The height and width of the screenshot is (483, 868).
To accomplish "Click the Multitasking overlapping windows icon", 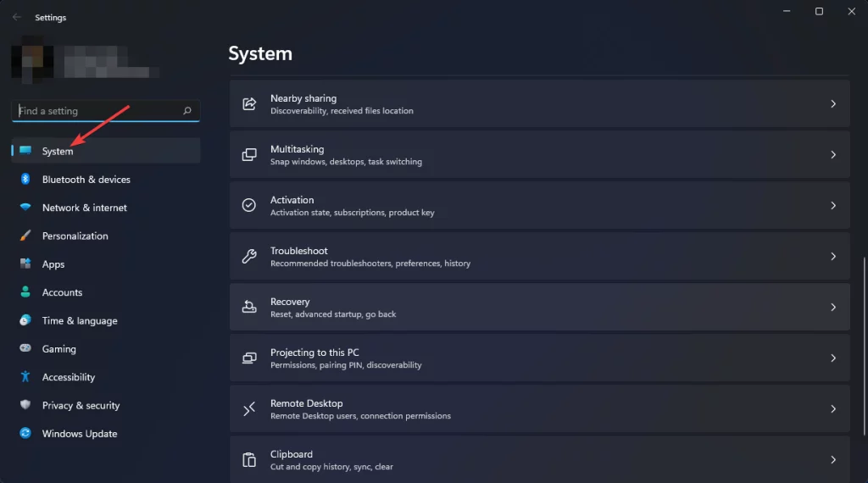I will pyautogui.click(x=249, y=154).
